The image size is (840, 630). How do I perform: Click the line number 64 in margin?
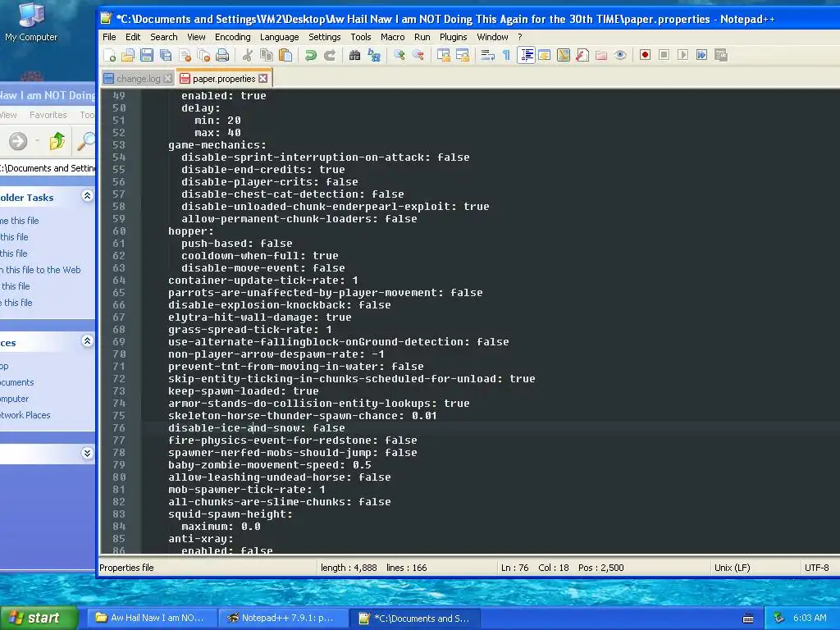(x=119, y=281)
